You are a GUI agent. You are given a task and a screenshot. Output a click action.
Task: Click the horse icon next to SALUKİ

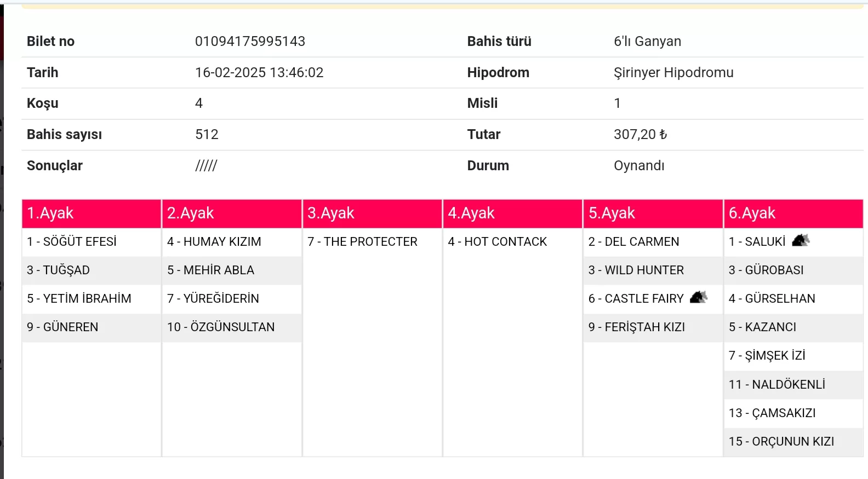[x=801, y=240]
